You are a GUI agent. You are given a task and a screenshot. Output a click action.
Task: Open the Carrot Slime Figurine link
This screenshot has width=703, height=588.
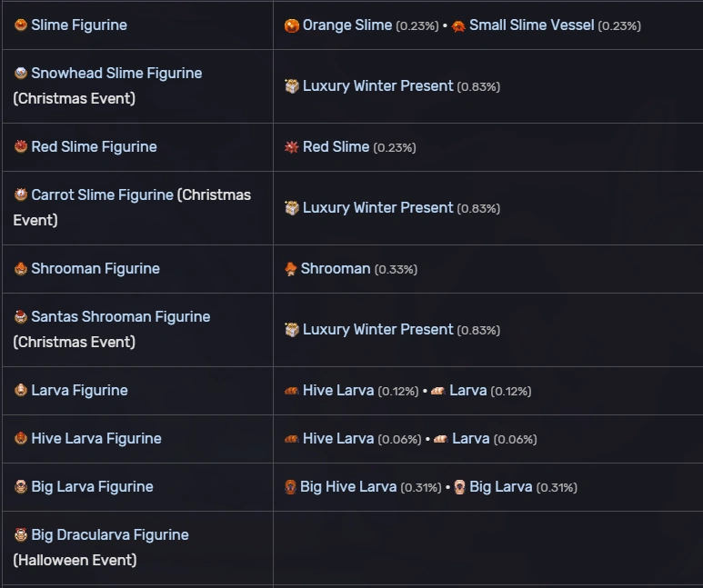(102, 195)
